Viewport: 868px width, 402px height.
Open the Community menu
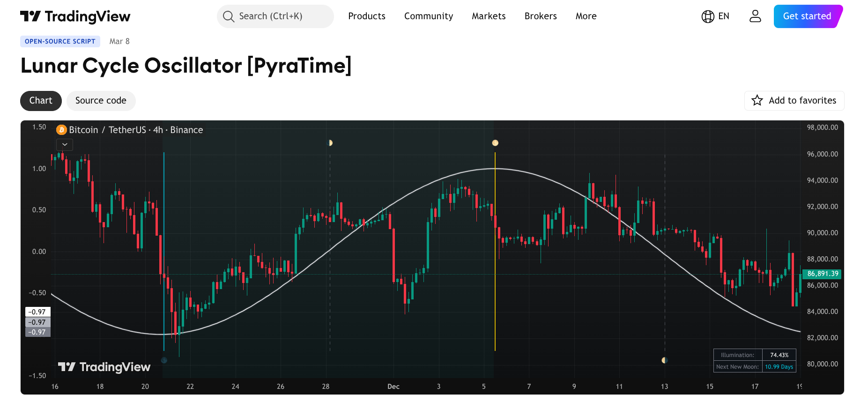click(x=429, y=16)
